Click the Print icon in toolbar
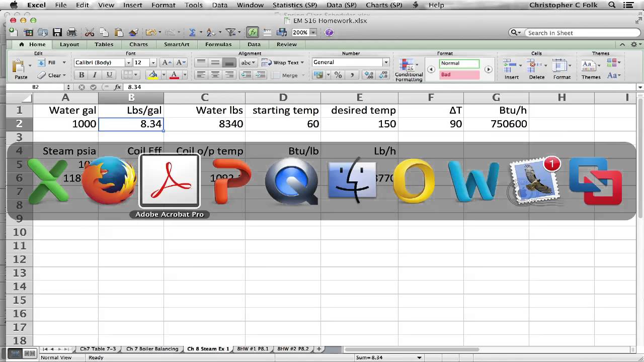Image resolution: width=644 pixels, height=362 pixels. (x=71, y=33)
